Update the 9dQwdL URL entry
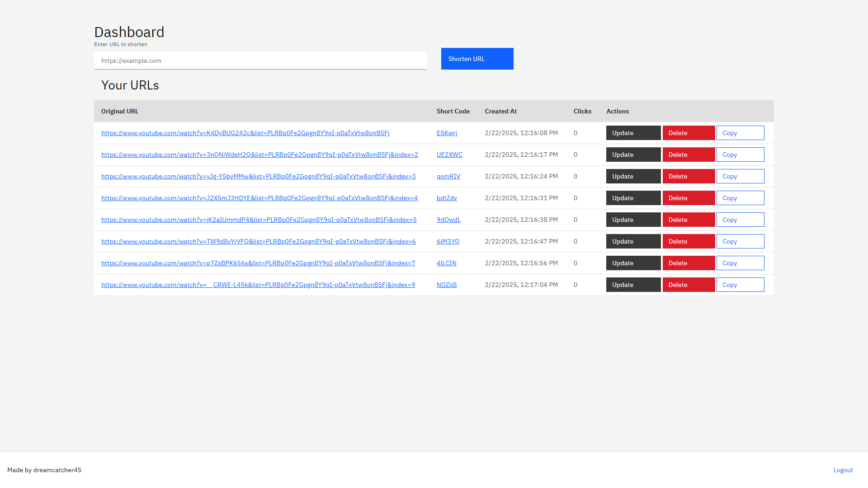Screen dimensions: 868x488 tap(633, 220)
